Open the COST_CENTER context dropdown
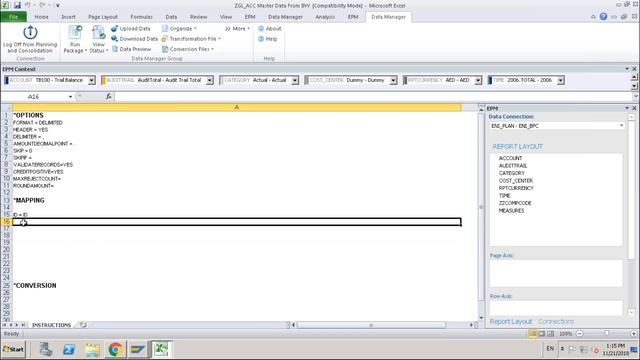 (393, 80)
